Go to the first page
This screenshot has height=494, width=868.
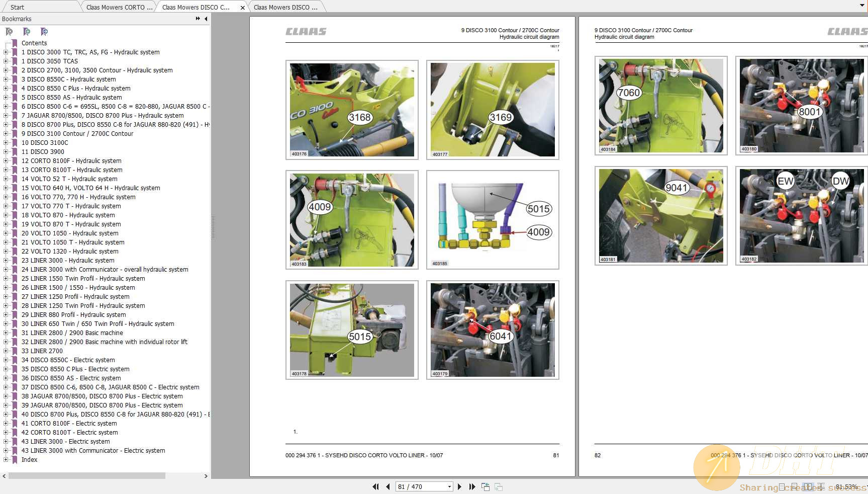point(375,486)
